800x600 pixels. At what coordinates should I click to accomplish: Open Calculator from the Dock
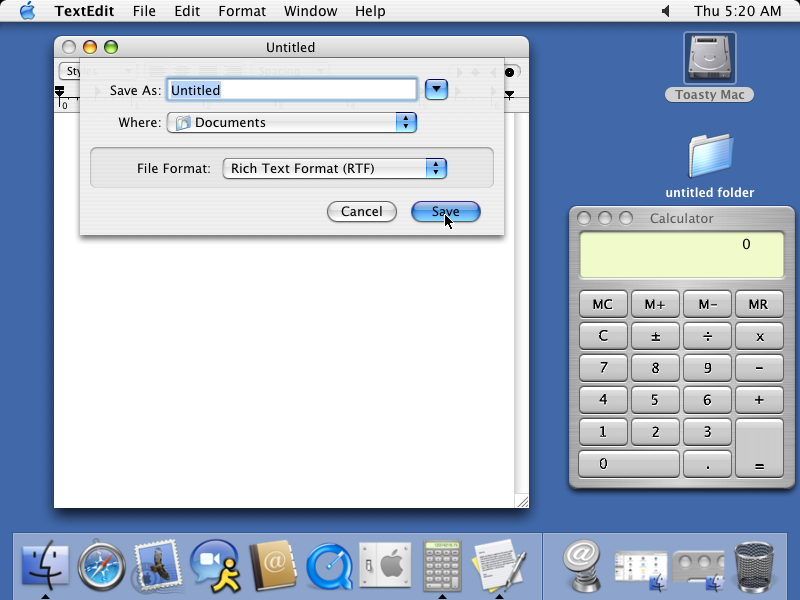coord(442,566)
